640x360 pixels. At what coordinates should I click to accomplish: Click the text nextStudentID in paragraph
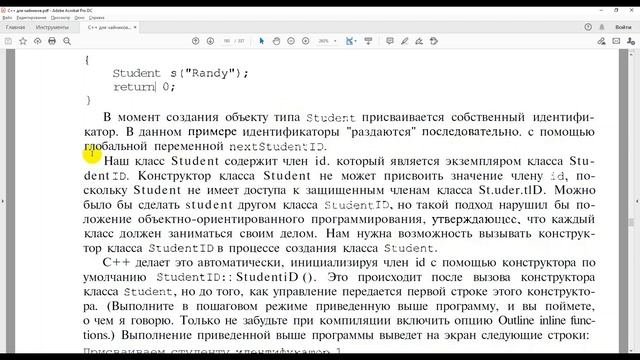[x=277, y=147]
